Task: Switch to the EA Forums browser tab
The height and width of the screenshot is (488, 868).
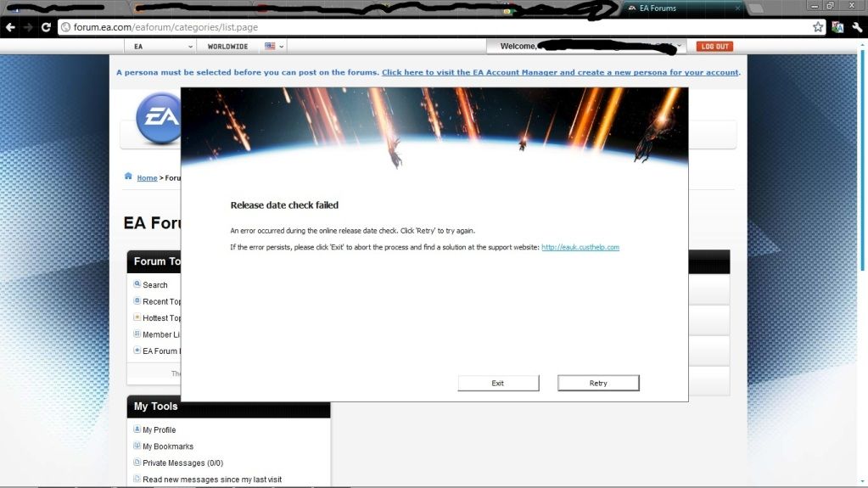Action: click(x=678, y=8)
